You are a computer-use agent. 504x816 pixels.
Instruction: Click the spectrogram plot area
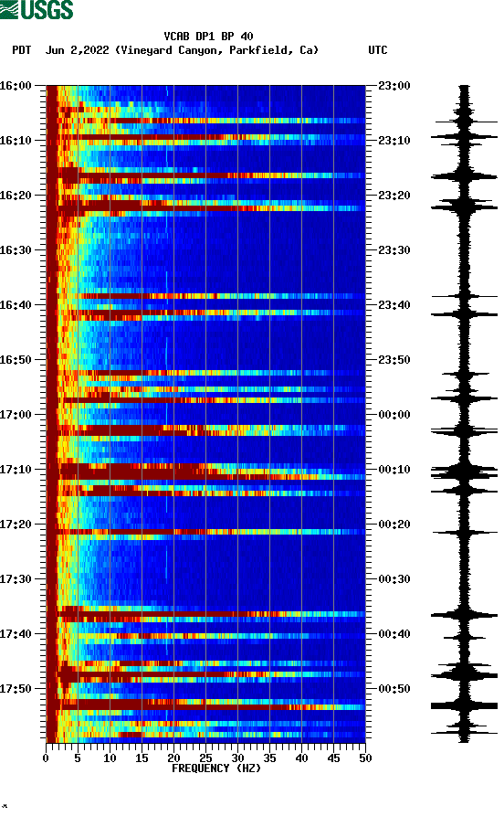205,414
